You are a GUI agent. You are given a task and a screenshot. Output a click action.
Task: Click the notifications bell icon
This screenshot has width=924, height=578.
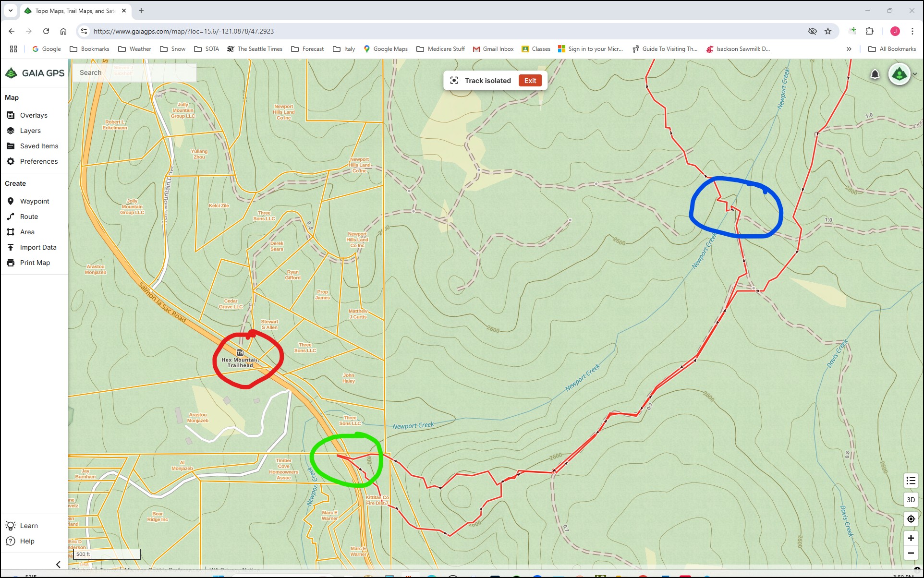coord(875,74)
